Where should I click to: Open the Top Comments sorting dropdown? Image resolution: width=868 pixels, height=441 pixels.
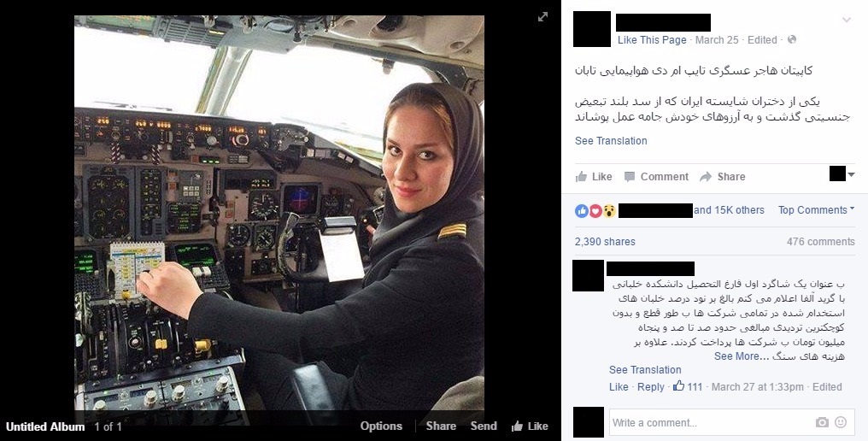[816, 210]
